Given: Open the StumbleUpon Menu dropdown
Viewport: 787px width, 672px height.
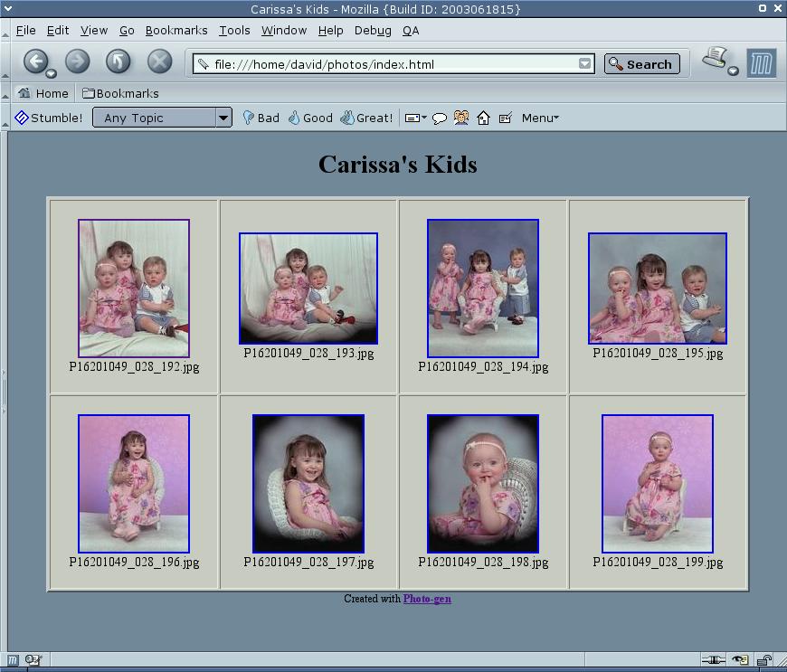Looking at the screenshot, I should point(540,118).
